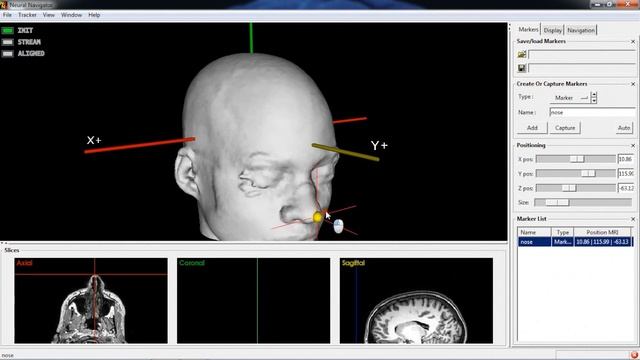Click the load markers folder icon
This screenshot has width=640, height=360.
522,54
